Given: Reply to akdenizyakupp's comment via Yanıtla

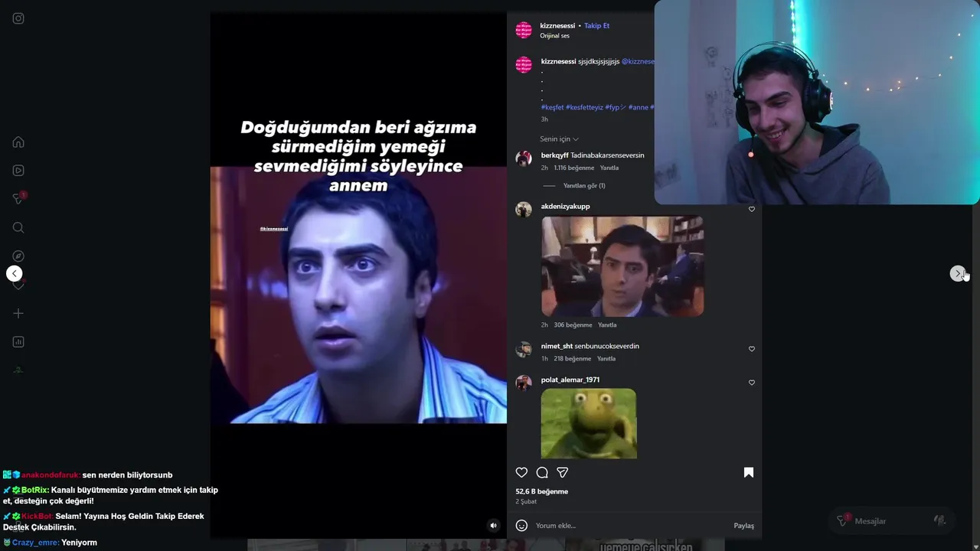Looking at the screenshot, I should 607,325.
